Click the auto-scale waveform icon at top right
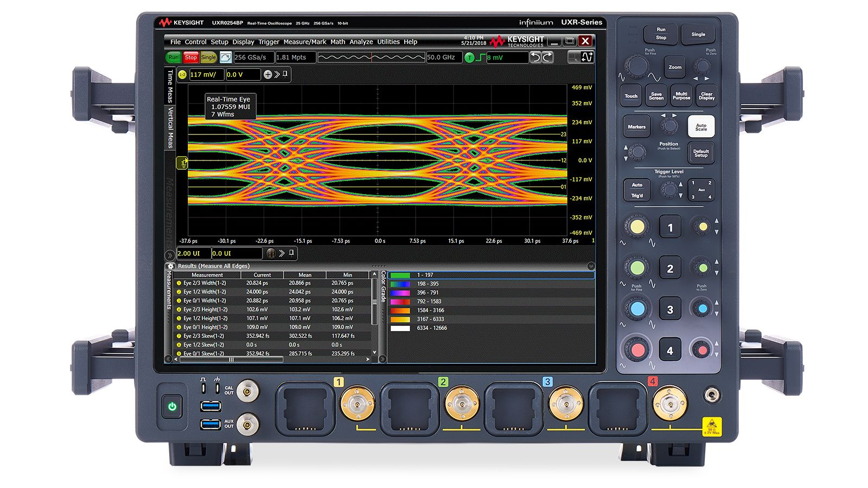The image size is (868, 488). (587, 57)
